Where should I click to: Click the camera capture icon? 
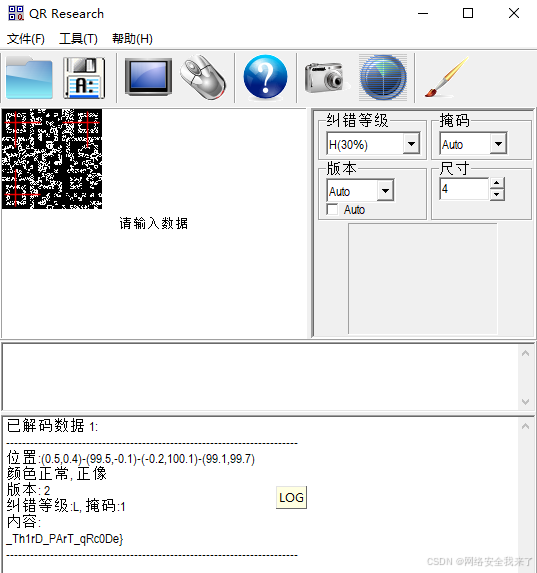coord(325,78)
